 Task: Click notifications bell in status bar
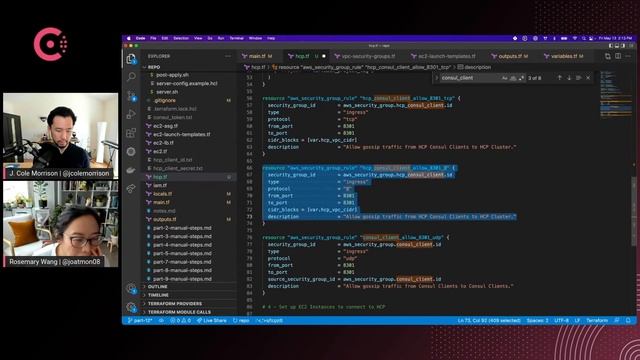[x=629, y=320]
